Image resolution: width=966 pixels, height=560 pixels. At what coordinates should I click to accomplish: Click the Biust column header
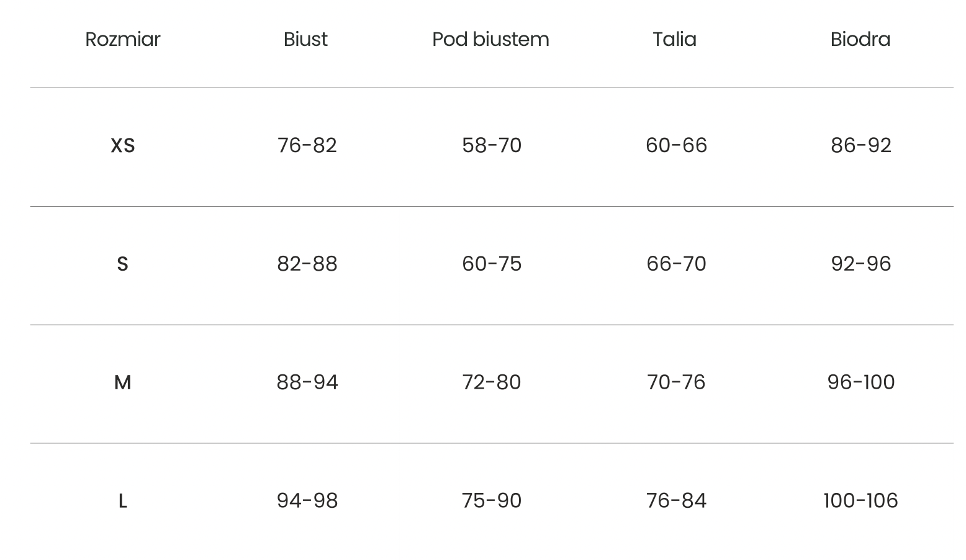click(305, 39)
